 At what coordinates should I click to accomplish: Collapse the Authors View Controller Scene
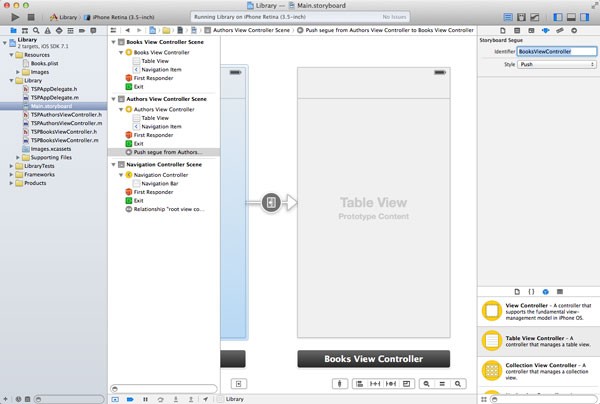coord(114,99)
